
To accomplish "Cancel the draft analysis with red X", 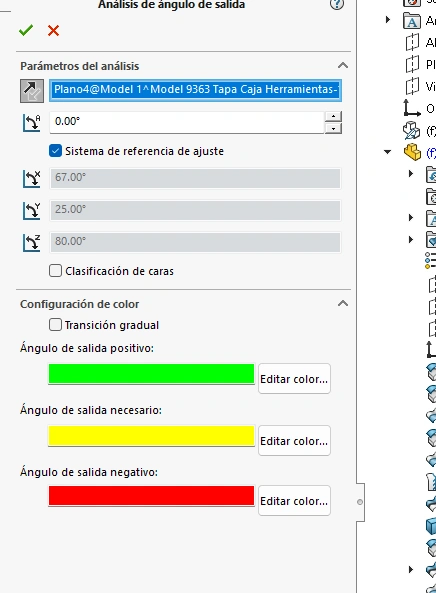I will (x=53, y=31).
